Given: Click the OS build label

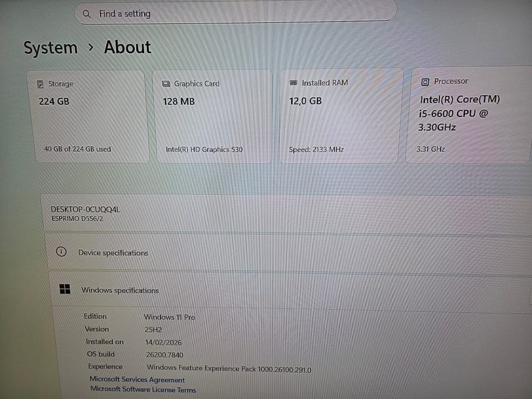Looking at the screenshot, I should (101, 354).
